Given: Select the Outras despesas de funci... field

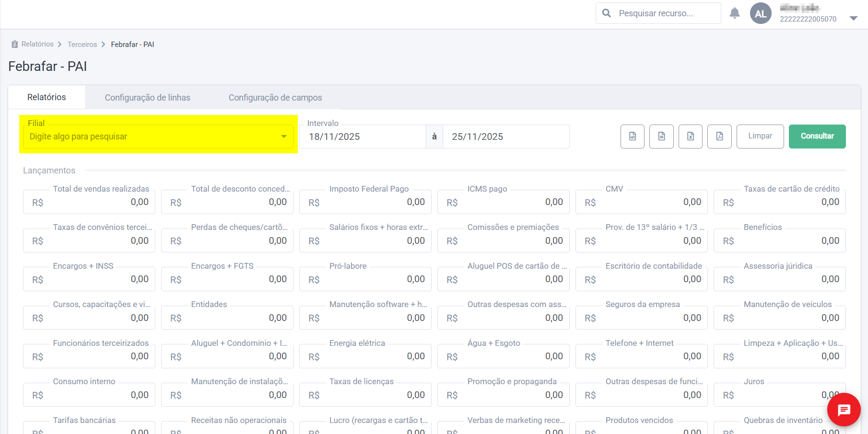Looking at the screenshot, I should point(642,395).
